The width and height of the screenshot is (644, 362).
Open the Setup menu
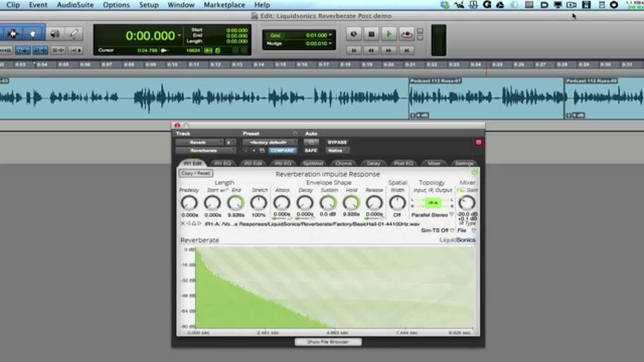148,5
